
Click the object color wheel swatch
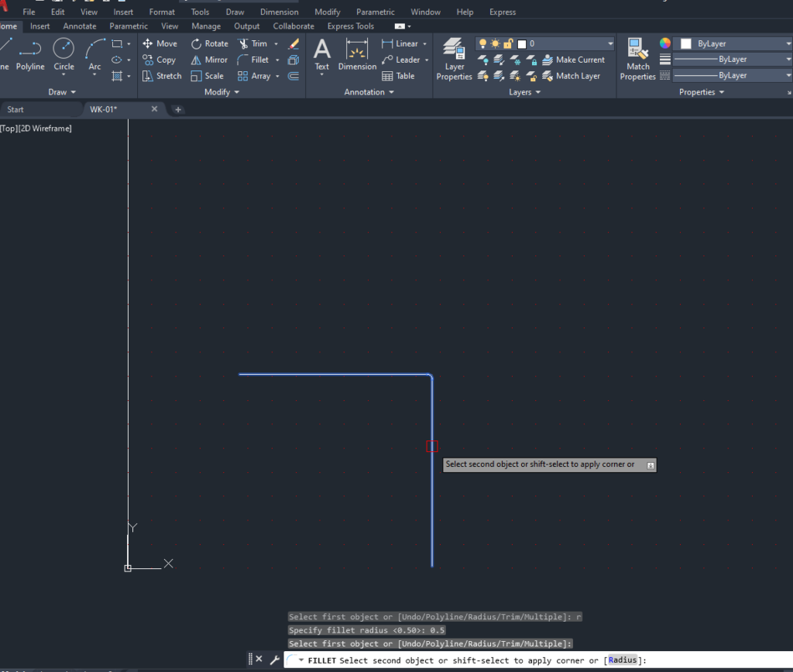(664, 43)
